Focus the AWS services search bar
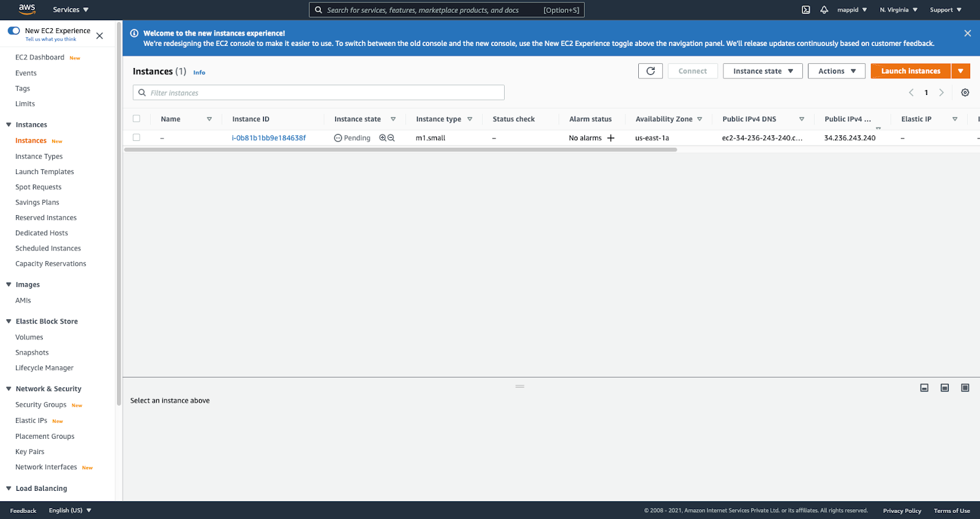980x519 pixels. (447, 10)
